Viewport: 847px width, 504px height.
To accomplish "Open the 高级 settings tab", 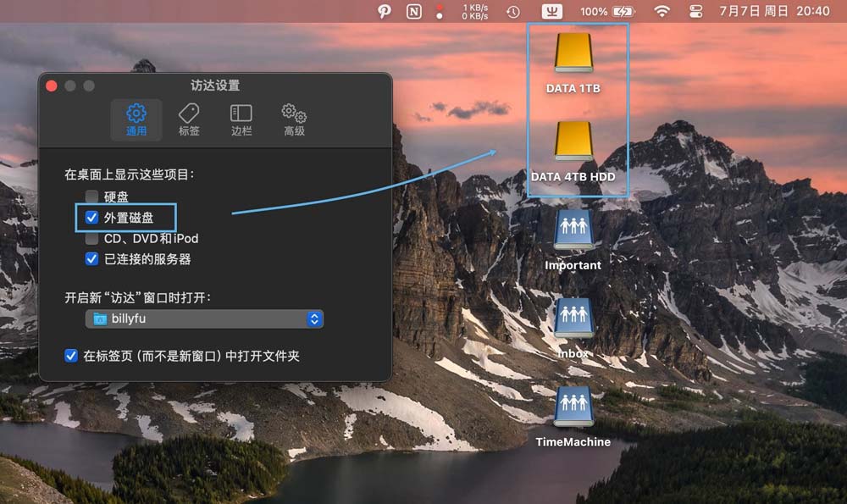I will [294, 117].
